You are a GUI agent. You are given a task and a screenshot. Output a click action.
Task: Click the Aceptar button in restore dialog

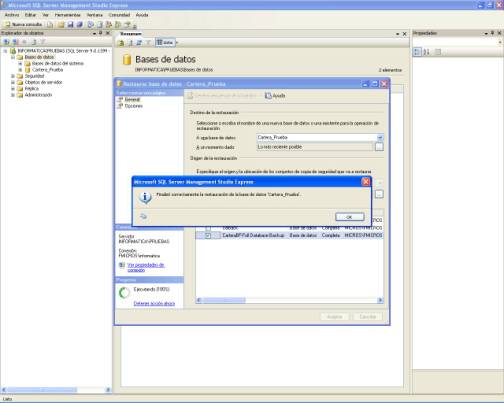334,317
